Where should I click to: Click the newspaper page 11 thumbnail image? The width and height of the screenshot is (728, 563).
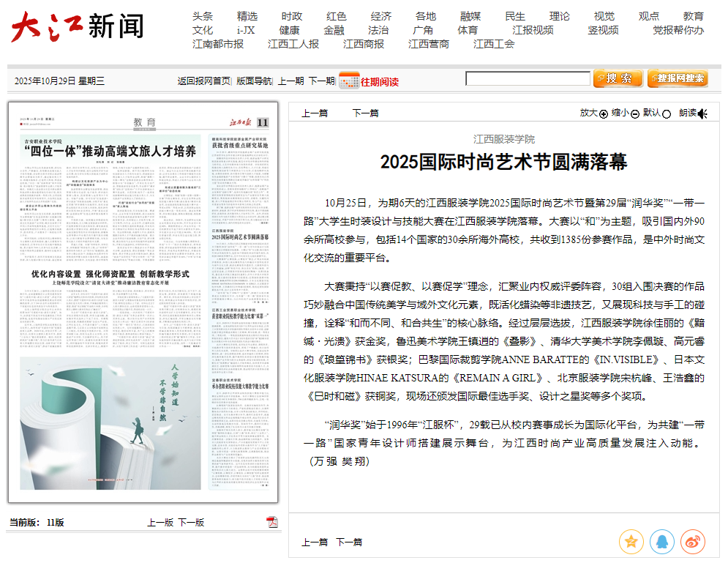[143, 304]
